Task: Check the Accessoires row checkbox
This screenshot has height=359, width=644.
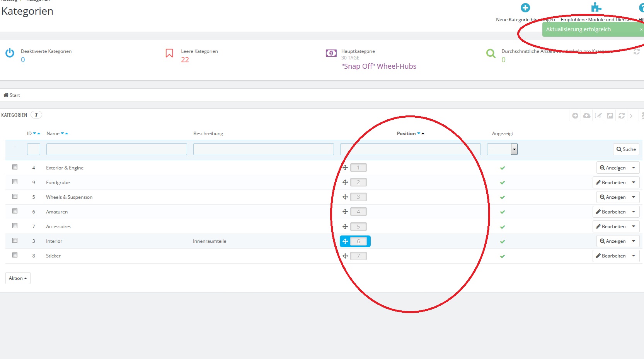Action: coord(15,226)
